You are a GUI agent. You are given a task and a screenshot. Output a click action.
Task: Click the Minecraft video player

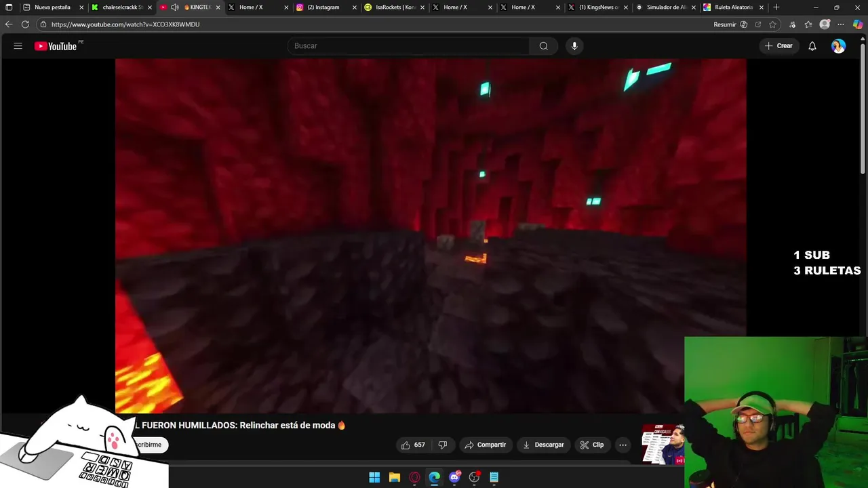[431, 236]
